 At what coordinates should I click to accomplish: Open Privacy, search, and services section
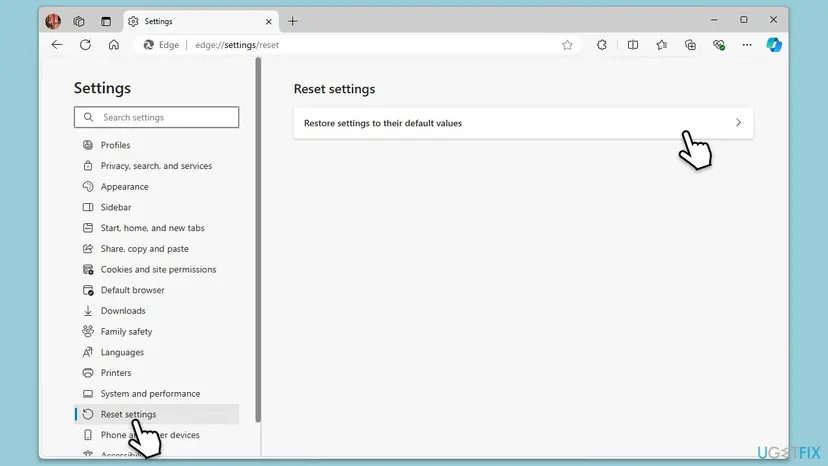click(x=156, y=166)
